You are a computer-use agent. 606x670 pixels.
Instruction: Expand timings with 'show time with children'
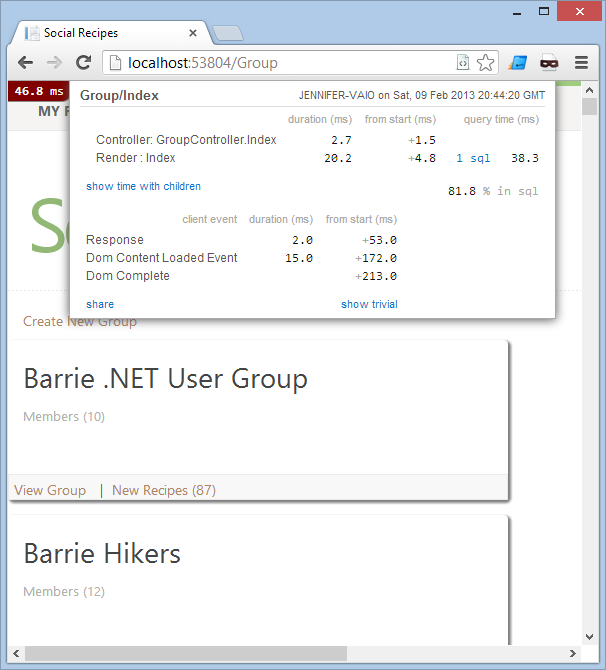pyautogui.click(x=143, y=186)
